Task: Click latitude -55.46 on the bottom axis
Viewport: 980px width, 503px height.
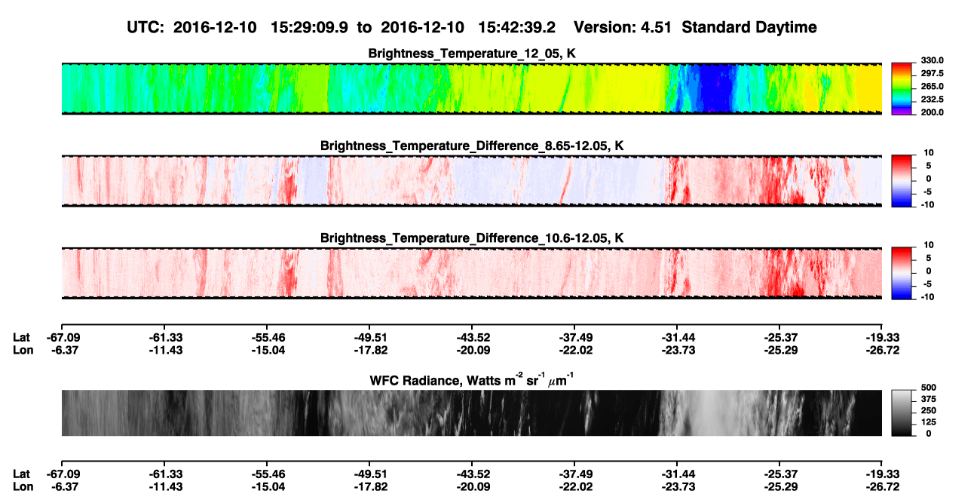Action: pos(269,474)
